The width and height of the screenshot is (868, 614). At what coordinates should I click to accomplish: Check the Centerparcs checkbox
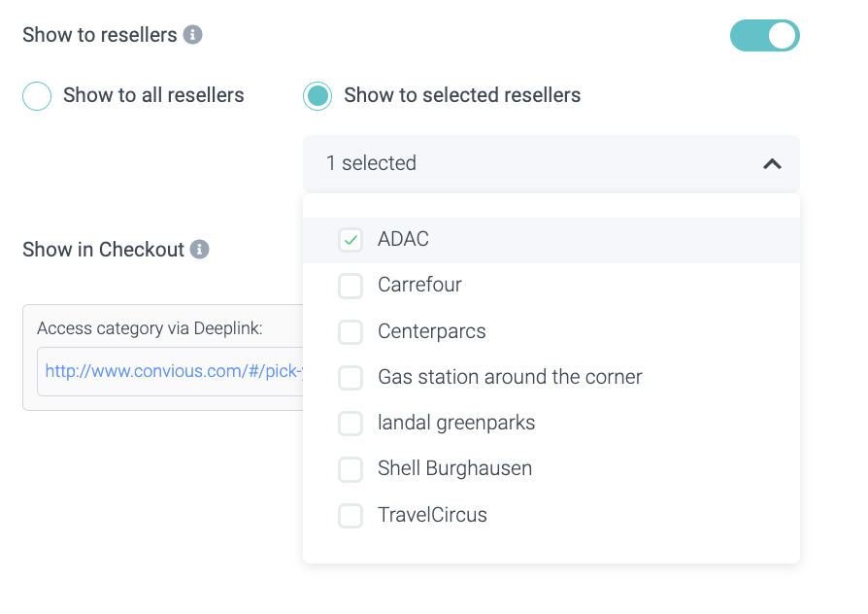tap(351, 332)
